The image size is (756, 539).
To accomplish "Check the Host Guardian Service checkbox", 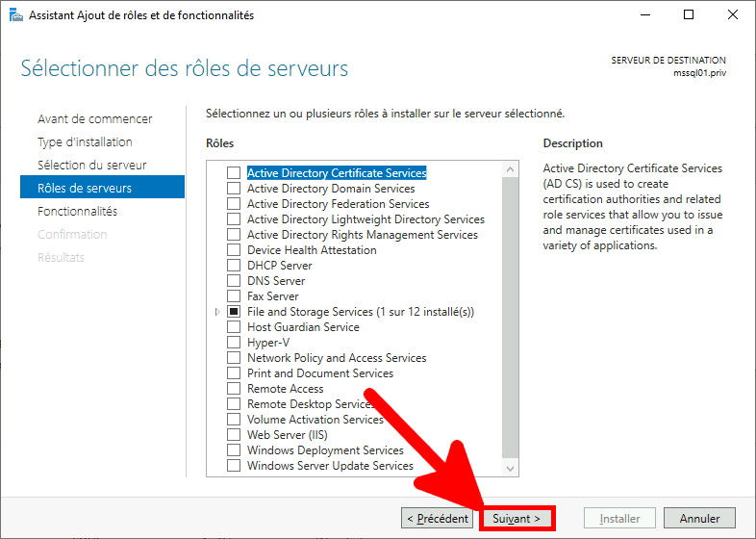I will (234, 327).
